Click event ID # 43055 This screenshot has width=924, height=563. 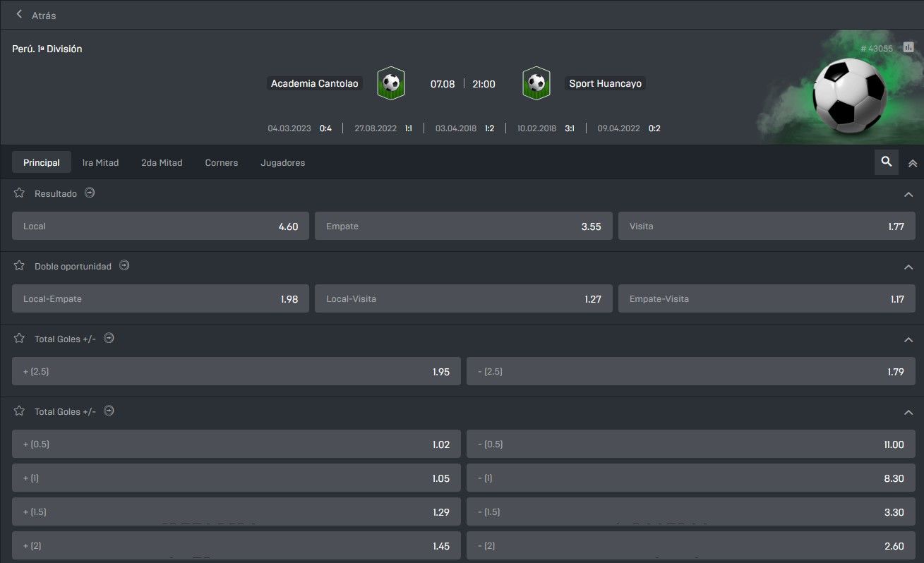877,49
